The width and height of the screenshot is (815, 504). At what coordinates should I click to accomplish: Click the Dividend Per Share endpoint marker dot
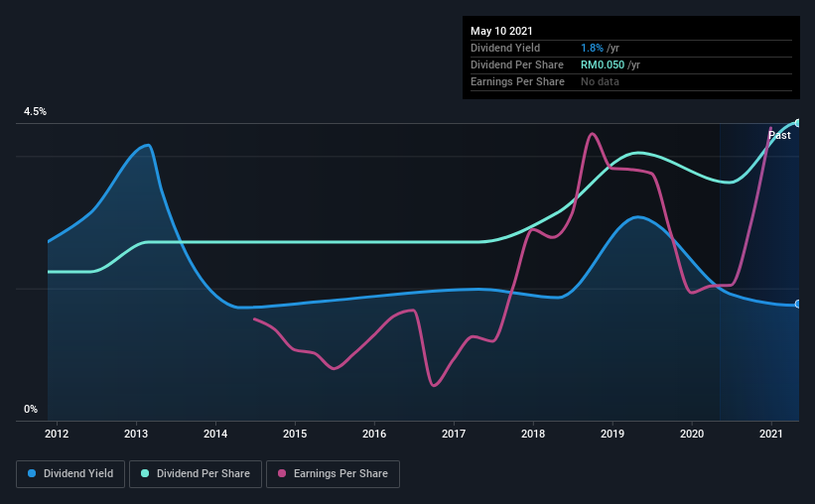[798, 123]
